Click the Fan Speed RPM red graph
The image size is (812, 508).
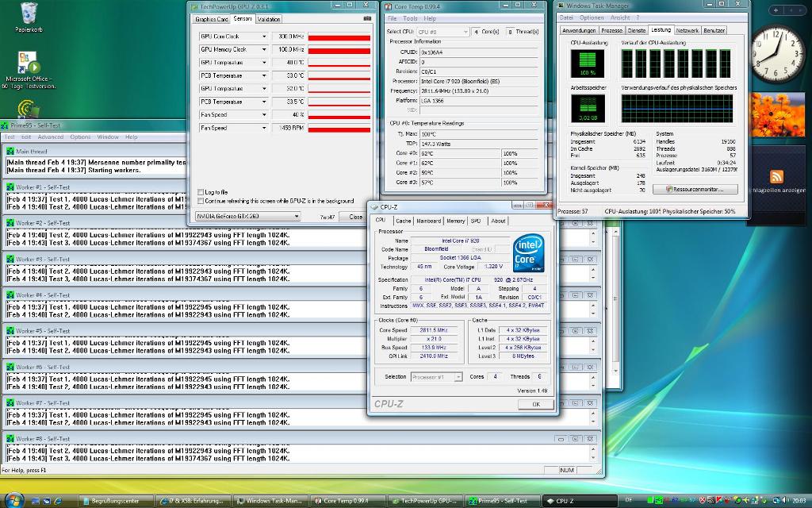tap(339, 129)
